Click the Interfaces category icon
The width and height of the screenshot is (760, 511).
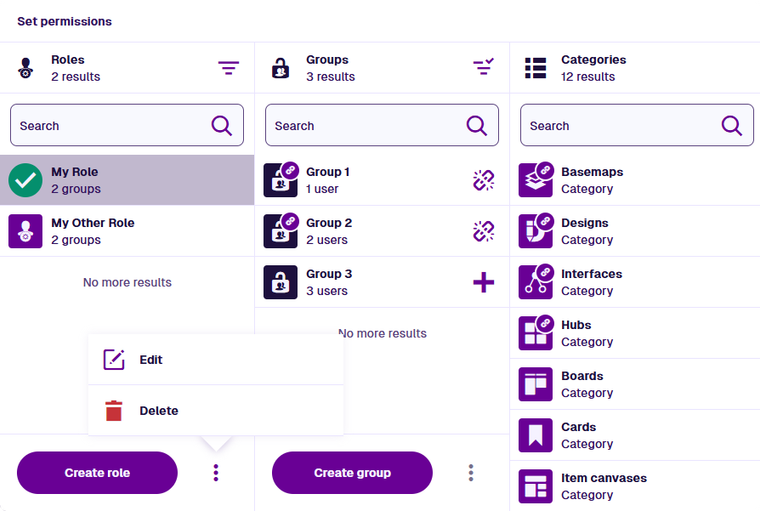[x=536, y=282]
